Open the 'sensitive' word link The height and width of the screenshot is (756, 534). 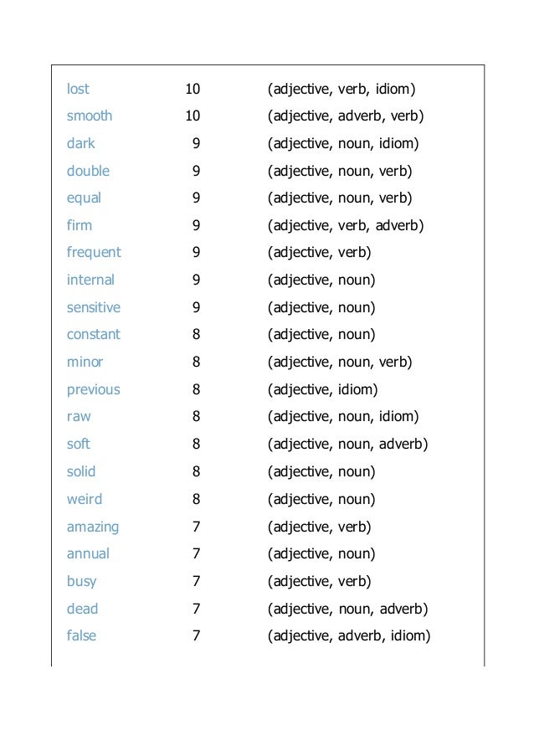tap(94, 307)
